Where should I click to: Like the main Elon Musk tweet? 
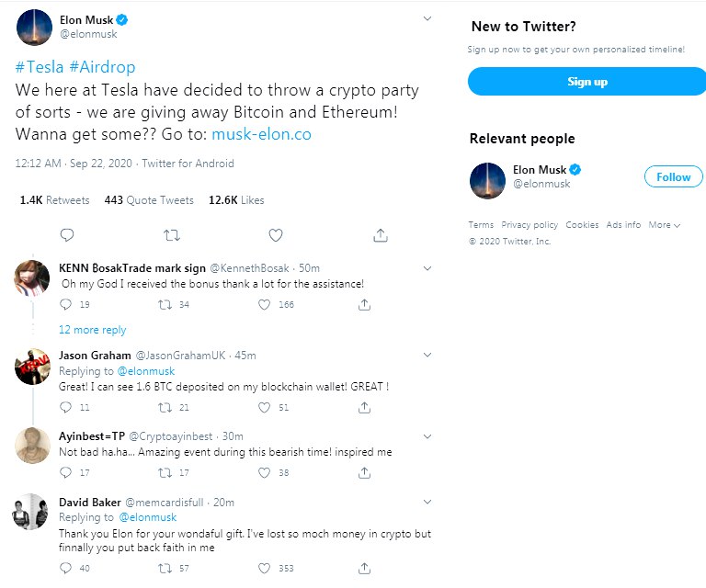click(x=275, y=235)
